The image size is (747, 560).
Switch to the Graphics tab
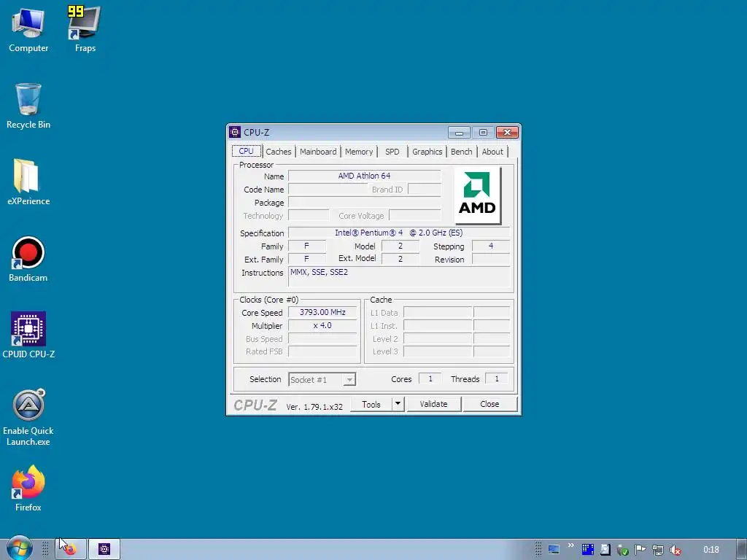[x=427, y=152]
